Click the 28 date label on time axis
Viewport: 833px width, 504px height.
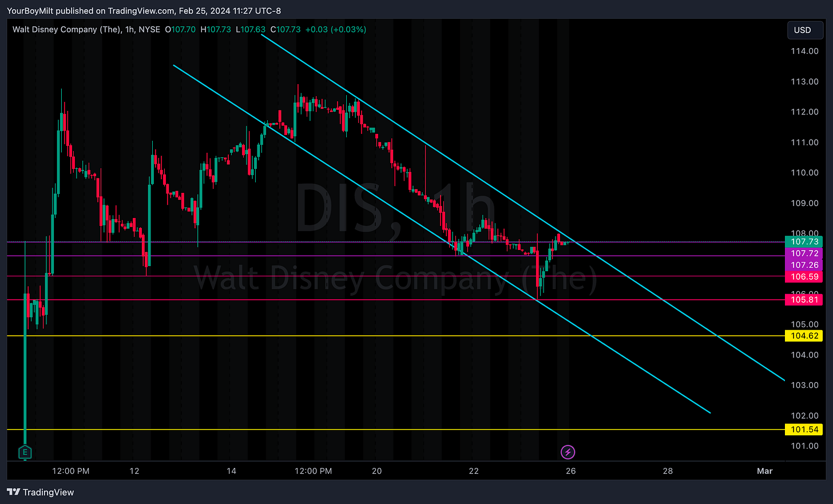668,471
